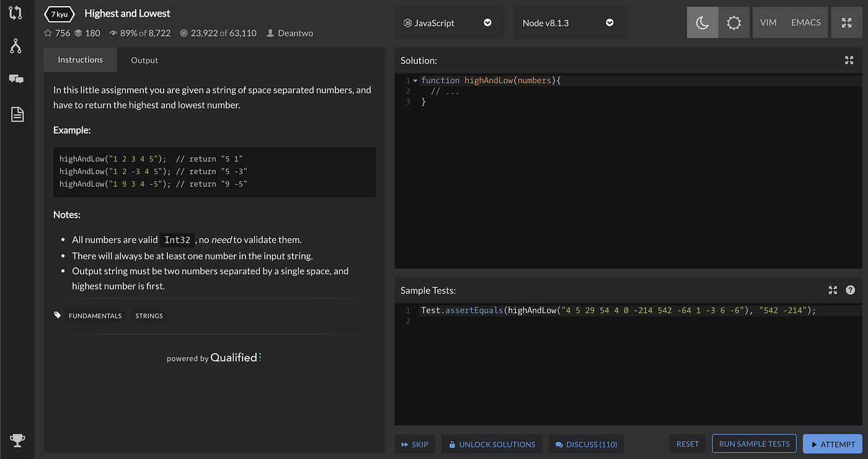
Task: Open Sample Tests help question mark
Action: click(850, 290)
